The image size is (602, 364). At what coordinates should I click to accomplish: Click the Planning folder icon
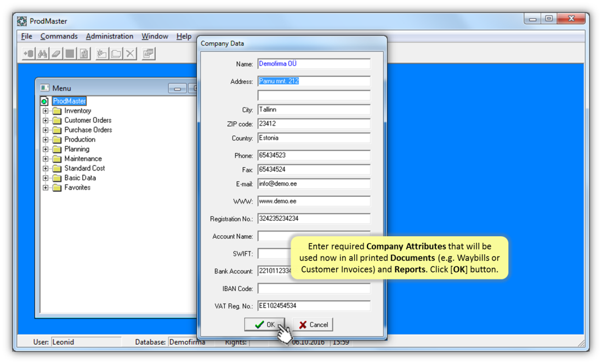click(x=57, y=149)
